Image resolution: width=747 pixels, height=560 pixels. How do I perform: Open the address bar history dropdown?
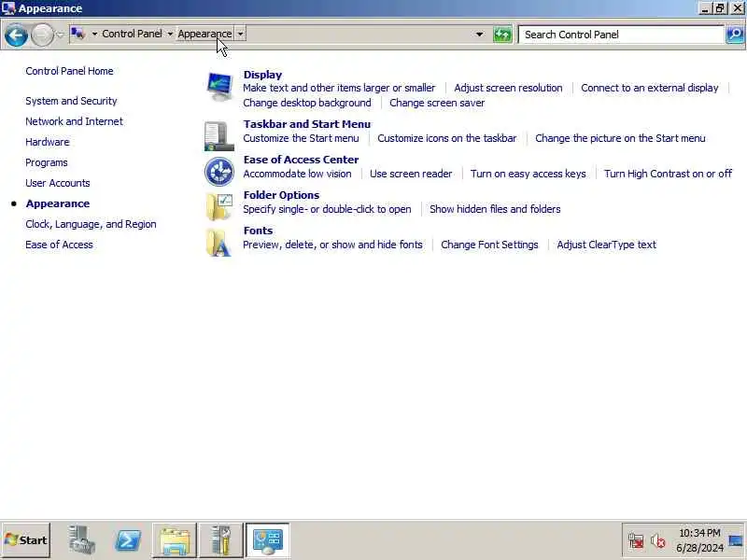480,35
